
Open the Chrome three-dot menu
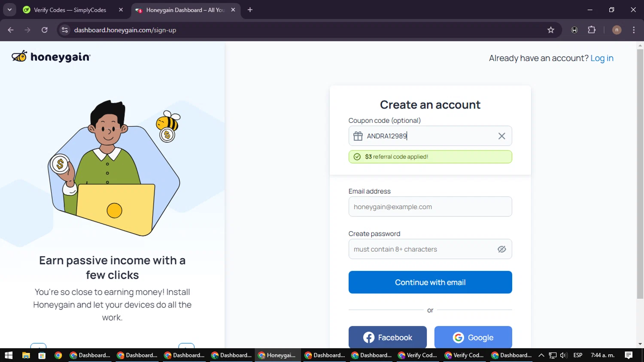[634, 30]
